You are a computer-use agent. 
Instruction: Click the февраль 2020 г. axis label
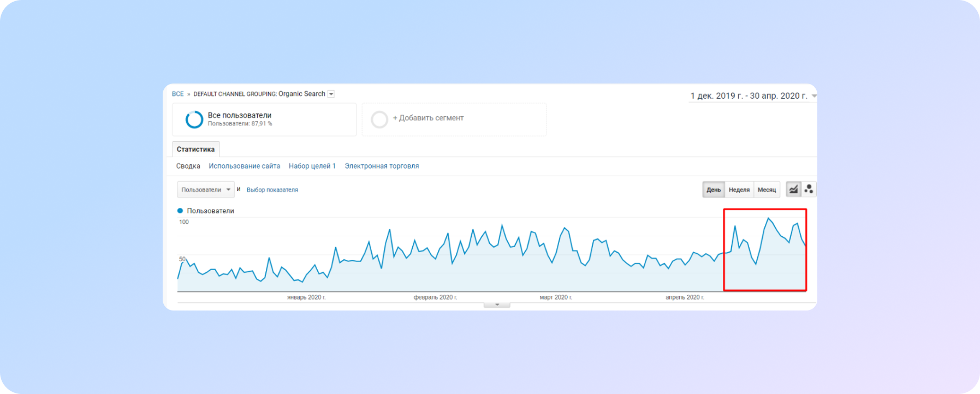point(435,297)
